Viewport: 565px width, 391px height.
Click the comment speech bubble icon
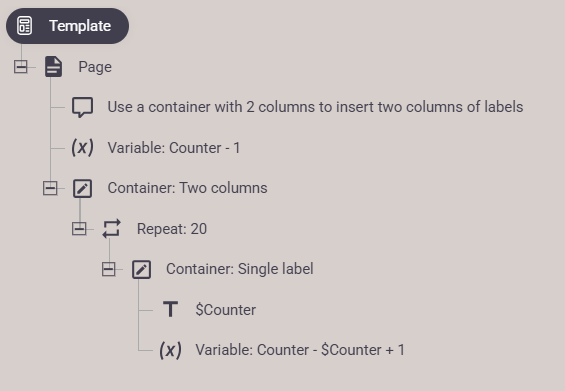(83, 107)
